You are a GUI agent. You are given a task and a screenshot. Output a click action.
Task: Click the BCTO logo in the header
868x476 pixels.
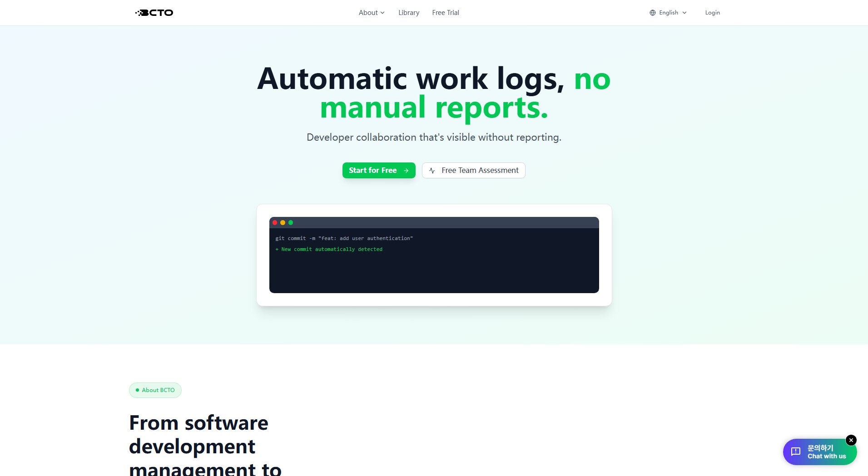154,13
